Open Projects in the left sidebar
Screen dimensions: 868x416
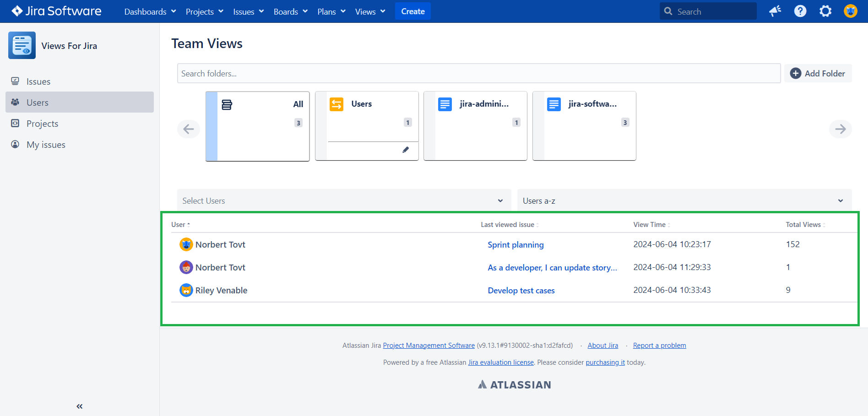pos(42,124)
